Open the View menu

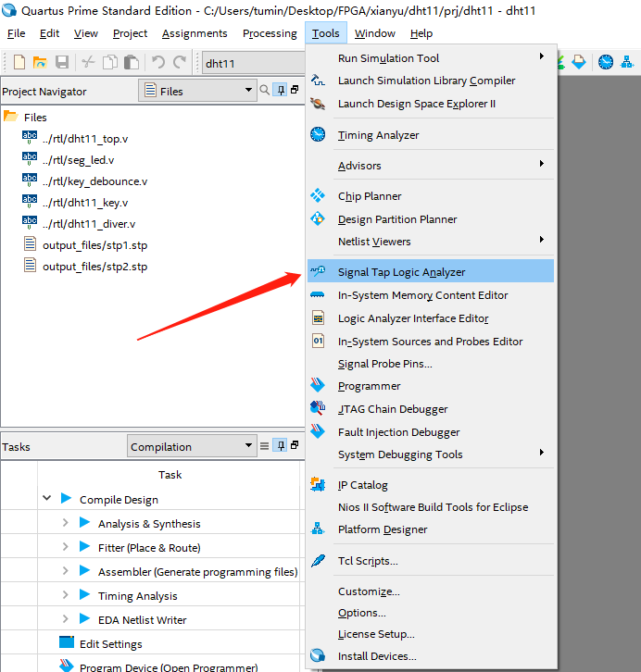click(86, 33)
